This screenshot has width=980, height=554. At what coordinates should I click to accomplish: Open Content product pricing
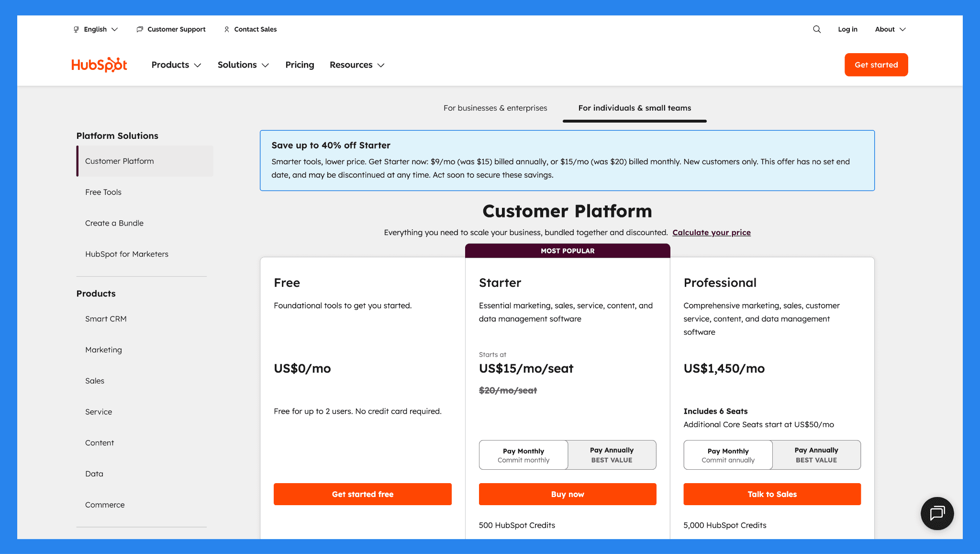click(100, 443)
